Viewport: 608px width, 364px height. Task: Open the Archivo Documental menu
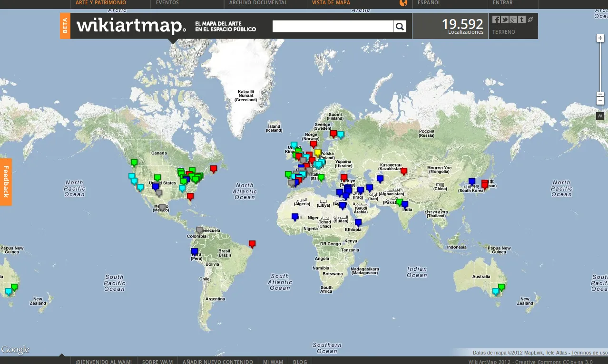click(258, 3)
